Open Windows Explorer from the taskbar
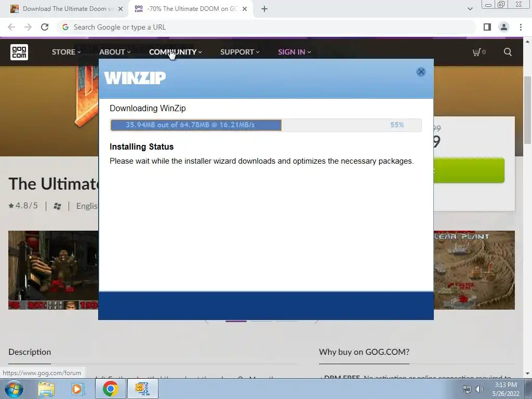Image resolution: width=532 pixels, height=399 pixels. 46,389
